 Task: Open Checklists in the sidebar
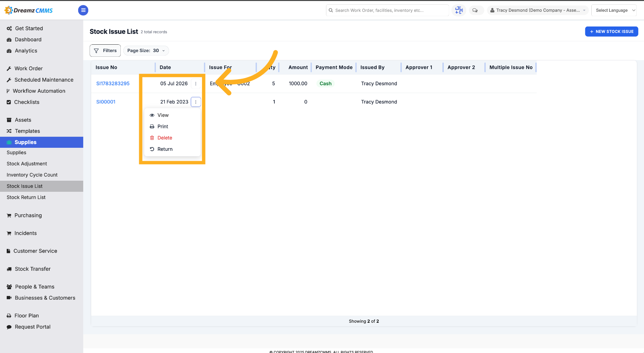coord(26,102)
